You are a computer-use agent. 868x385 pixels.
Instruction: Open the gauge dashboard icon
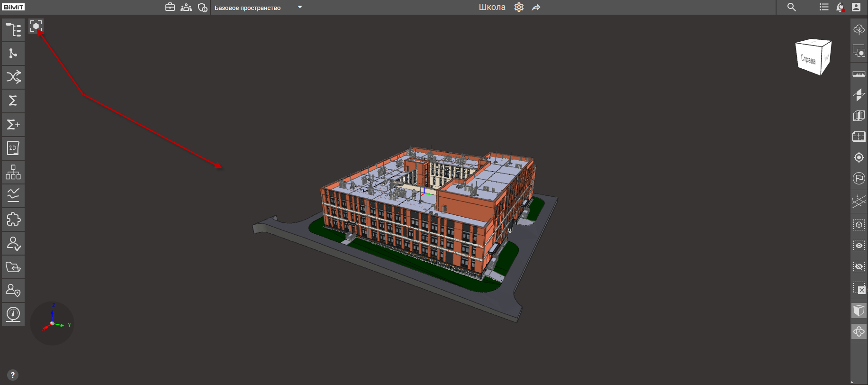coord(13,314)
